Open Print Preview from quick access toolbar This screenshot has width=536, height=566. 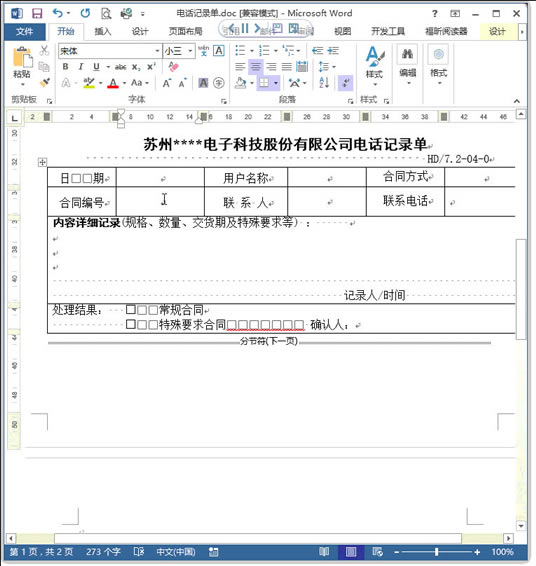point(105,14)
